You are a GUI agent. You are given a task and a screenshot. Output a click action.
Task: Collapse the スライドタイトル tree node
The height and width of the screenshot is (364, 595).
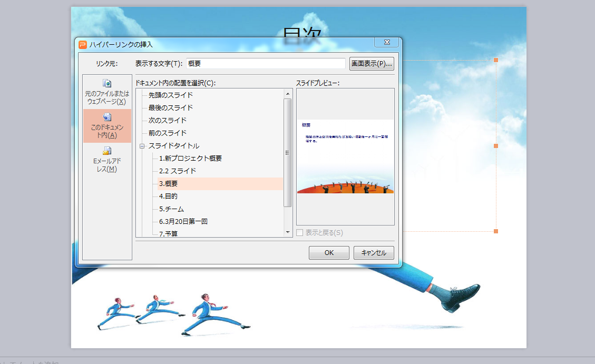click(142, 146)
